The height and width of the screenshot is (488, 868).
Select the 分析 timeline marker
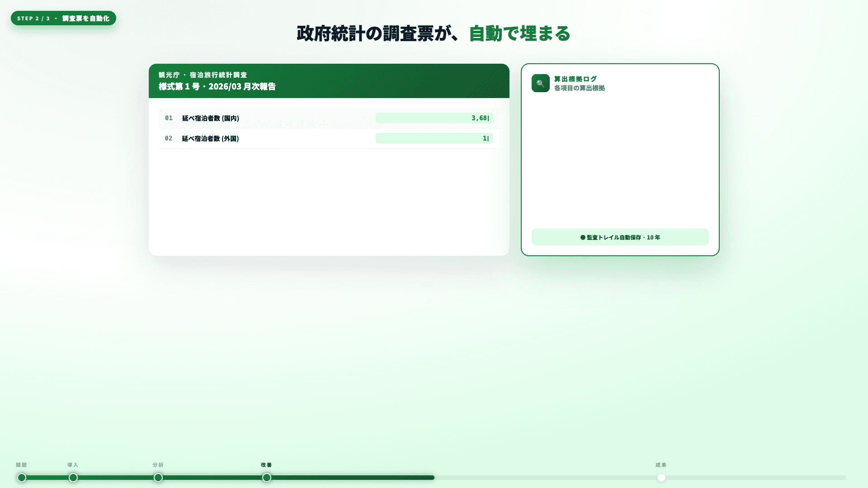pyautogui.click(x=158, y=478)
